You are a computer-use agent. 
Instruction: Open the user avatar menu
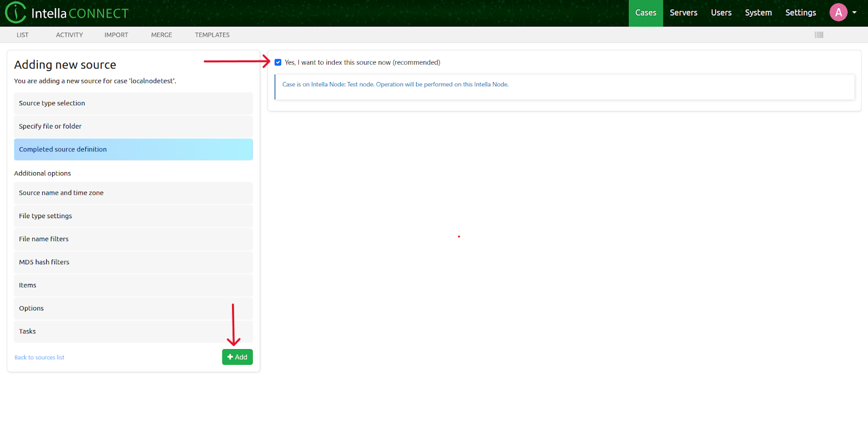pyautogui.click(x=838, y=12)
